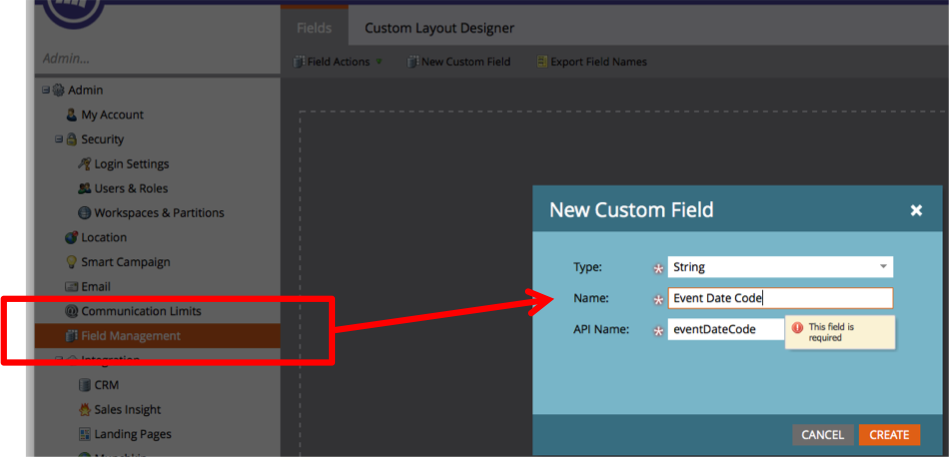The image size is (949, 457).
Task: Click the Communication Limits at-sign icon
Action: pos(71,311)
